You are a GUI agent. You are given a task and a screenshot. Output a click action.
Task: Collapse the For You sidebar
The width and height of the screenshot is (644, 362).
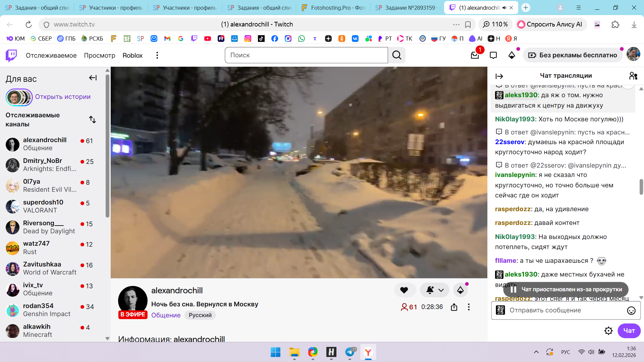pos(93,78)
